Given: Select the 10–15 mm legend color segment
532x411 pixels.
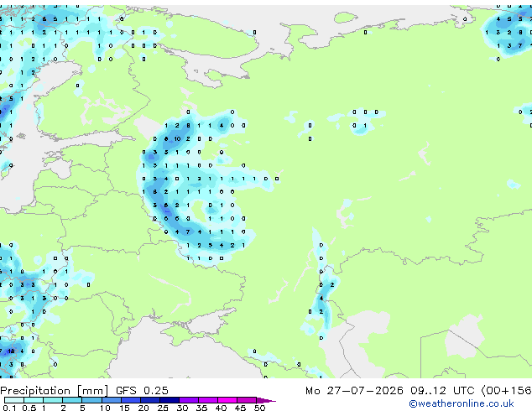Looking at the screenshot, I should [x=112, y=400].
